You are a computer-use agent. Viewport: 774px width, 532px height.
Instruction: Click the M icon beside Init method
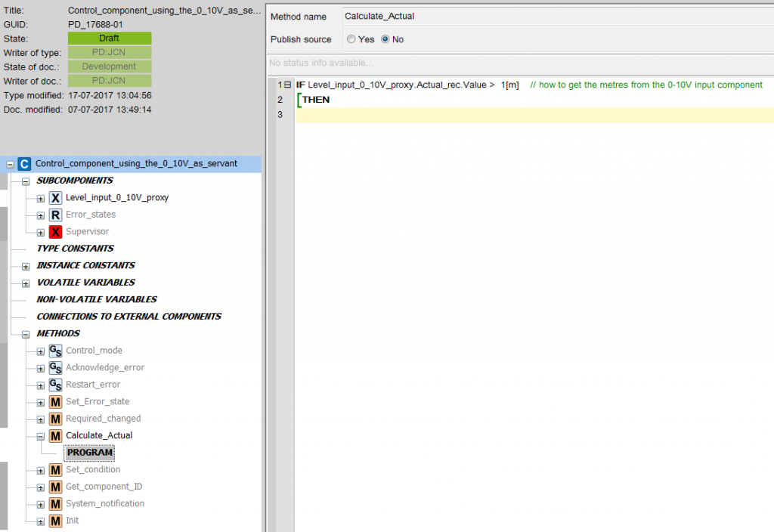click(55, 521)
